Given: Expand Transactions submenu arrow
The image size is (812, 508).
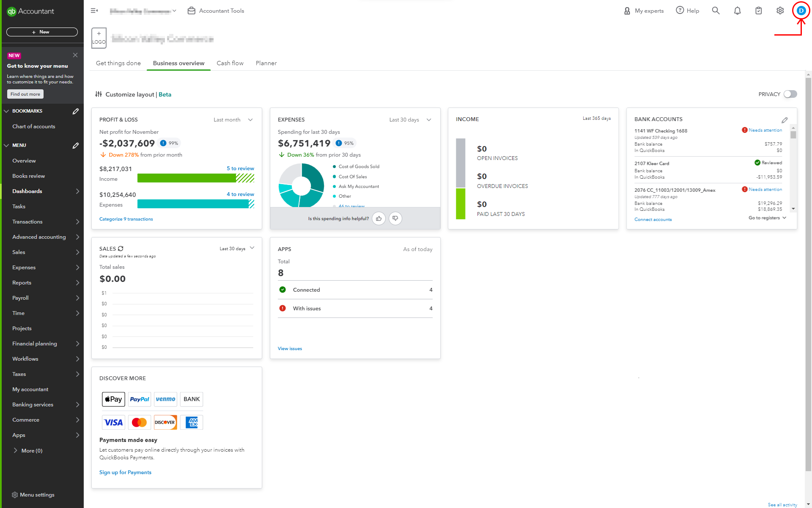Looking at the screenshot, I should click(77, 222).
